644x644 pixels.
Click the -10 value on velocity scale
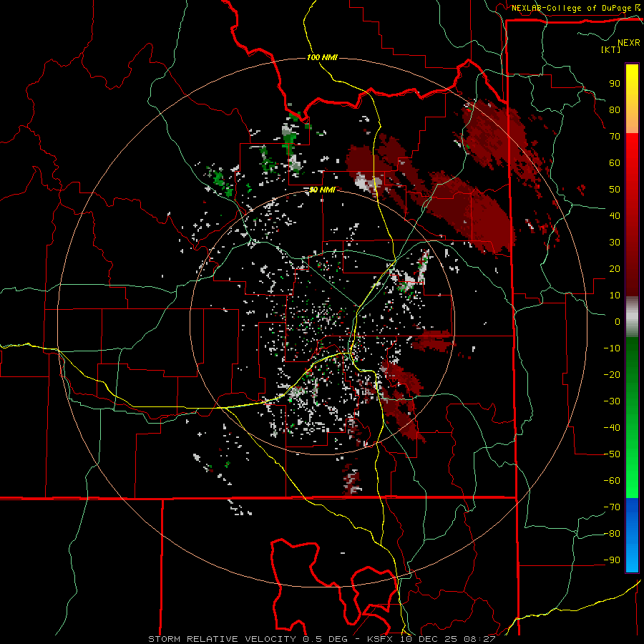pos(612,348)
